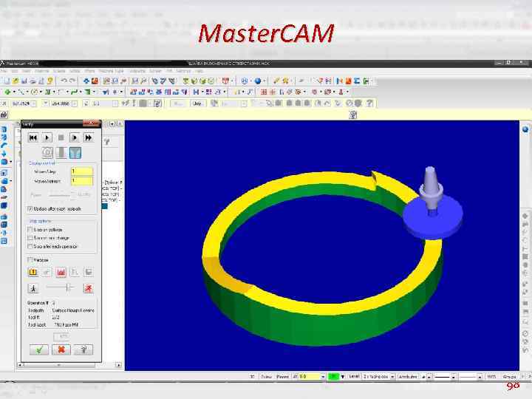Screen dimensions: 532x399
Task: Play the Verify machining simulation
Action: coord(47,137)
